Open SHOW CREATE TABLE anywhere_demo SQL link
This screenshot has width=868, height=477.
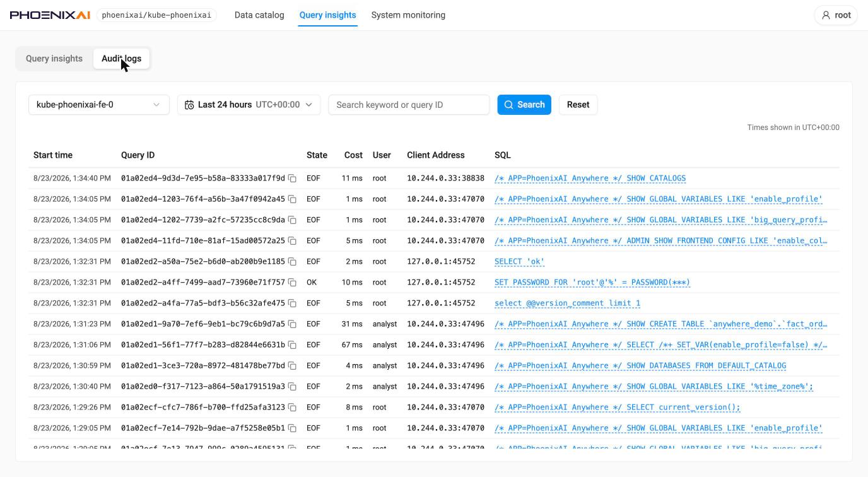tap(660, 324)
